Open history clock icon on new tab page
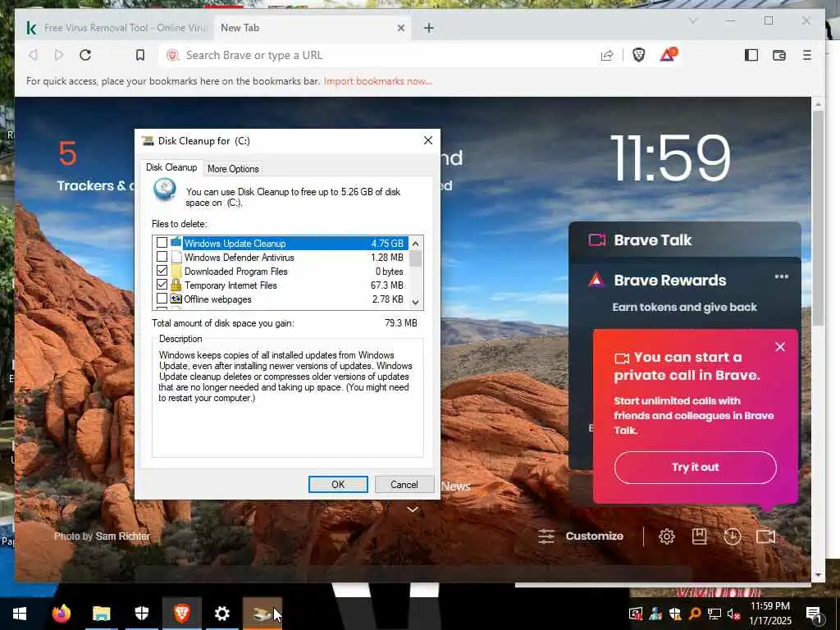 tap(732, 536)
